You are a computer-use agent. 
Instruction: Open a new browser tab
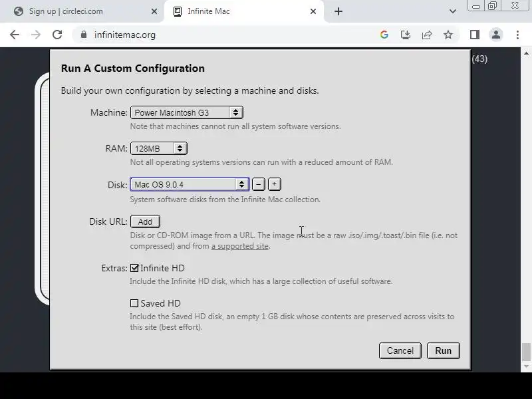point(338,11)
